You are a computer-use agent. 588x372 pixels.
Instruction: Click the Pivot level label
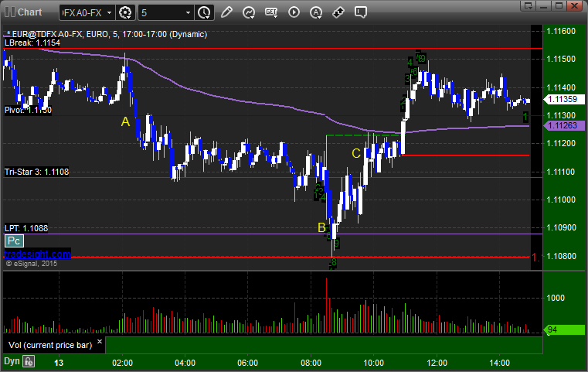(x=28, y=110)
